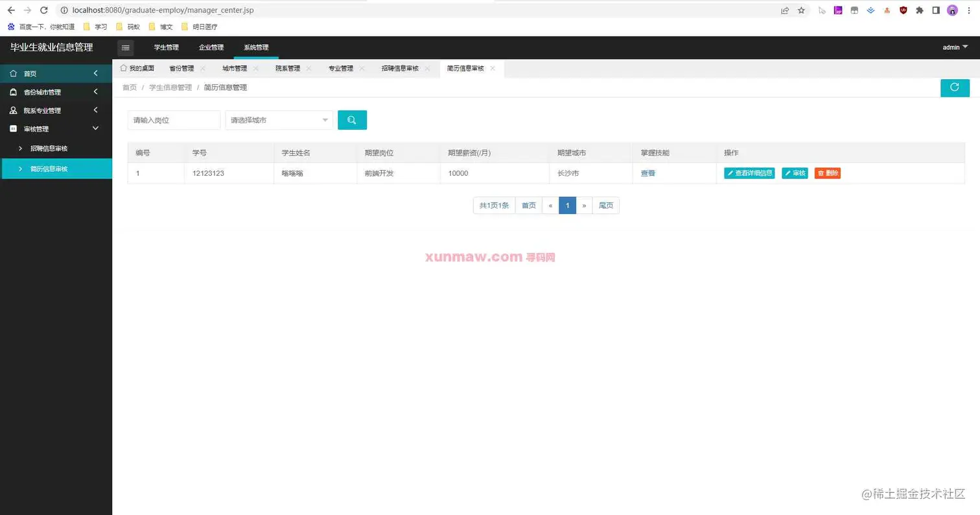Click the 审核 button in the row
This screenshot has height=515, width=980.
click(795, 173)
